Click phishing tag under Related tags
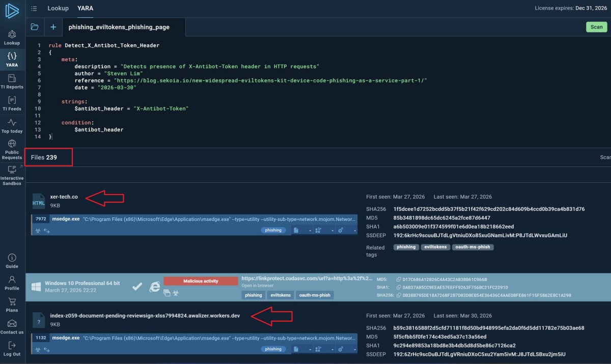 406,247
